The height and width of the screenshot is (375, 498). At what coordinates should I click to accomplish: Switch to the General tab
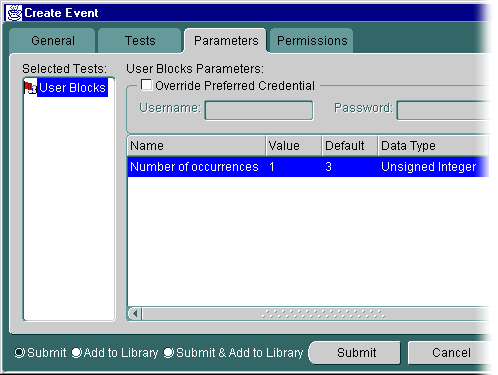tap(53, 41)
